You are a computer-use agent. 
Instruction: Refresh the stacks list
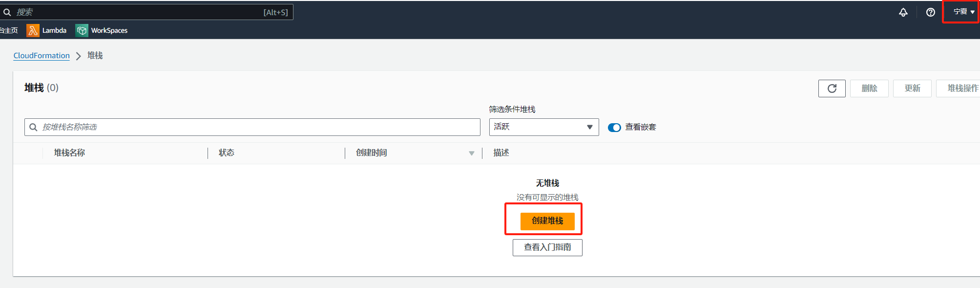coord(832,89)
